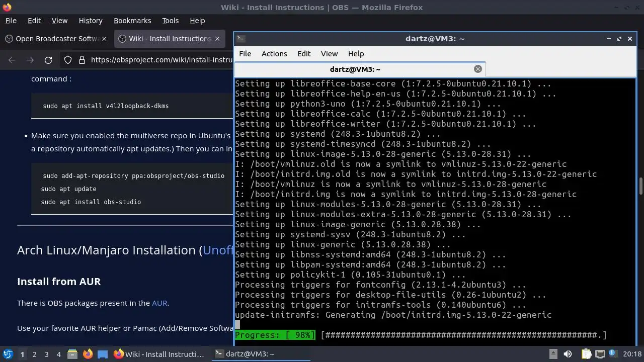Click the network status tray icon
The image size is (644, 362).
coord(600,354)
